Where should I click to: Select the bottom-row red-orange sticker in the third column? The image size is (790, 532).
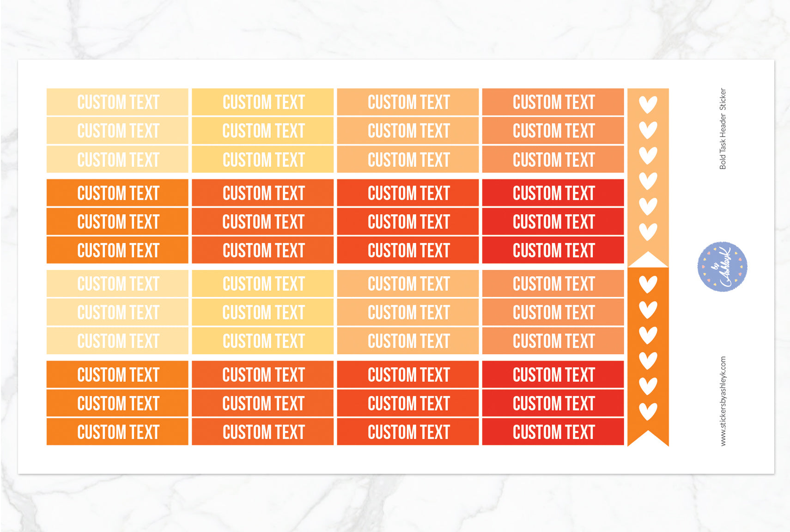(x=408, y=432)
